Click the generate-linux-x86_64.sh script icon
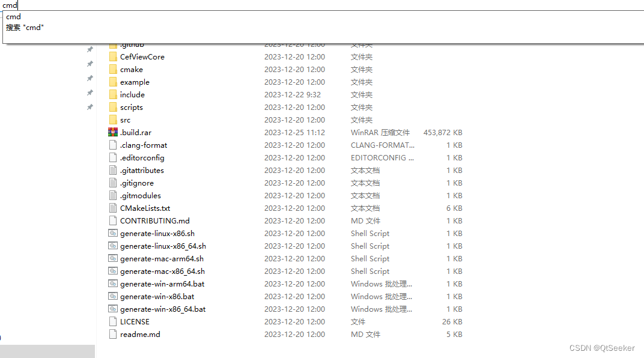Screen dimensions: 644x358 (x=113, y=246)
